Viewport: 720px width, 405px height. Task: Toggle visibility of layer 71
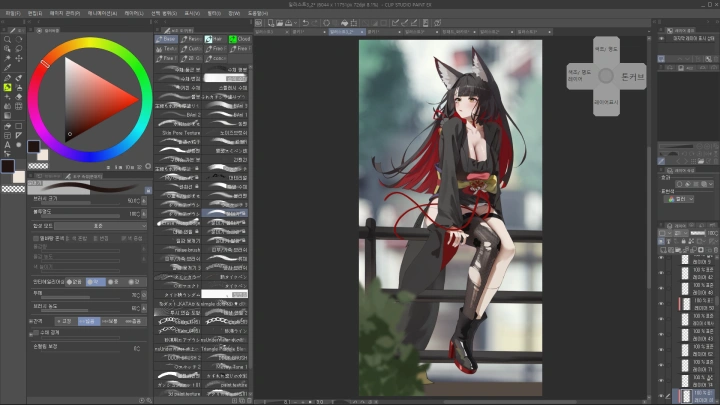click(x=661, y=366)
